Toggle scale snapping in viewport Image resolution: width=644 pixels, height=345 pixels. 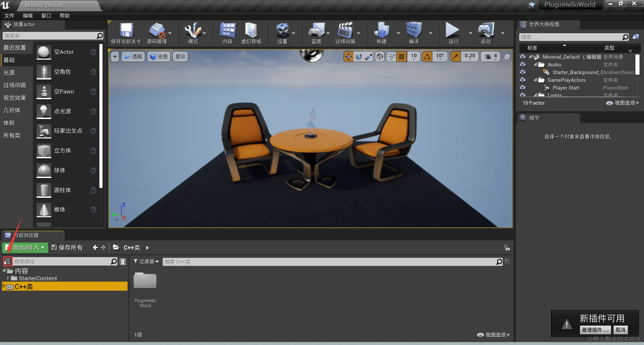(x=455, y=57)
